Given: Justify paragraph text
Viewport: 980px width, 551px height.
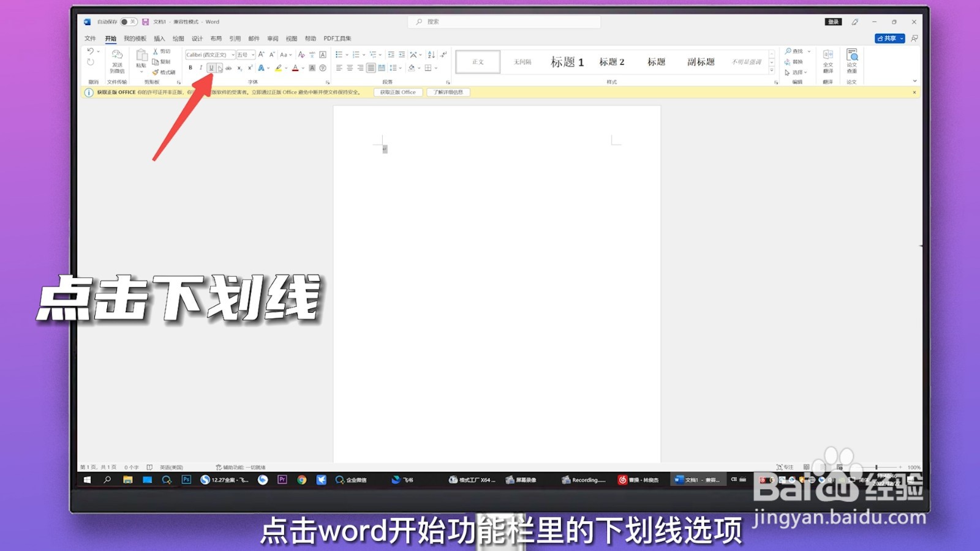Looking at the screenshot, I should (x=371, y=68).
